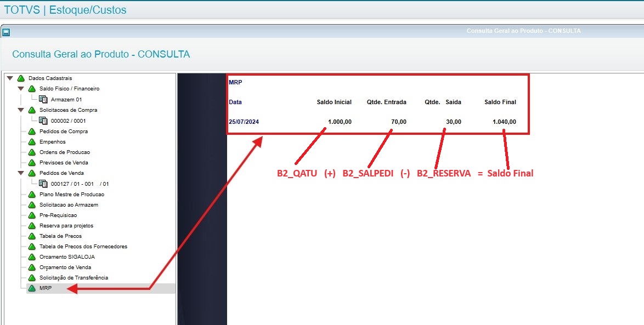Click the document icon of 000127 / 01 - 001
Screen dimensions: 644x325
pos(43,184)
